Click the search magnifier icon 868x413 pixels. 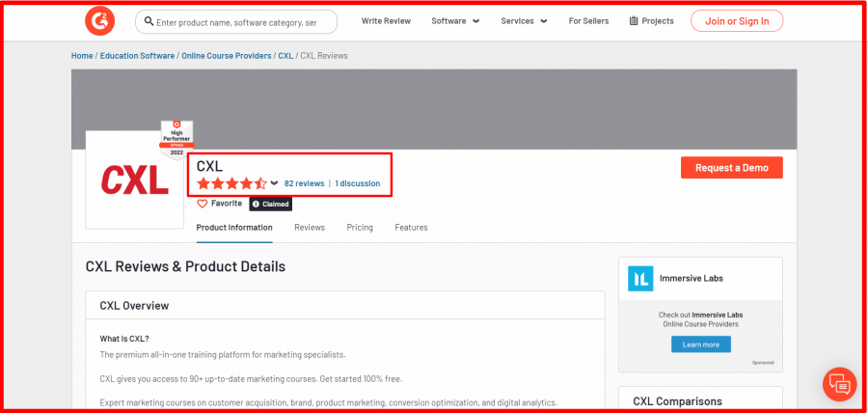pyautogui.click(x=148, y=21)
